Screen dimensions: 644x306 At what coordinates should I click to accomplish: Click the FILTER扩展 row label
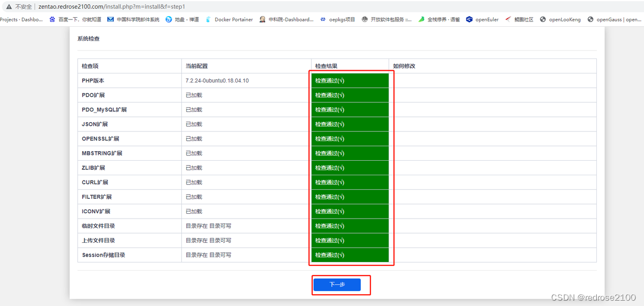(97, 197)
